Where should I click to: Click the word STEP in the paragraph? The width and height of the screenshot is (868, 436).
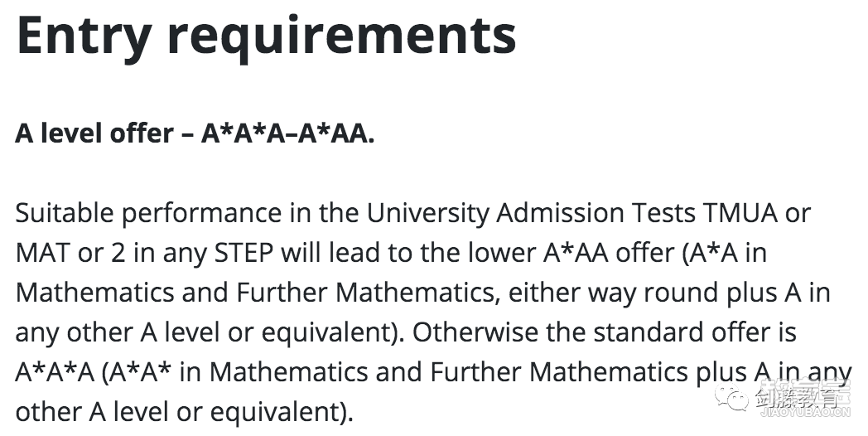[x=244, y=253]
